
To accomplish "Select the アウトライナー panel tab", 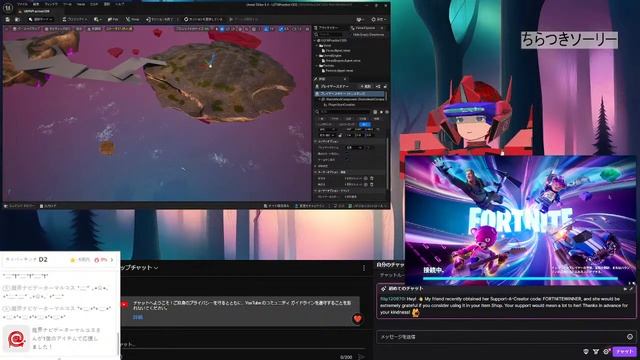I will click(328, 28).
